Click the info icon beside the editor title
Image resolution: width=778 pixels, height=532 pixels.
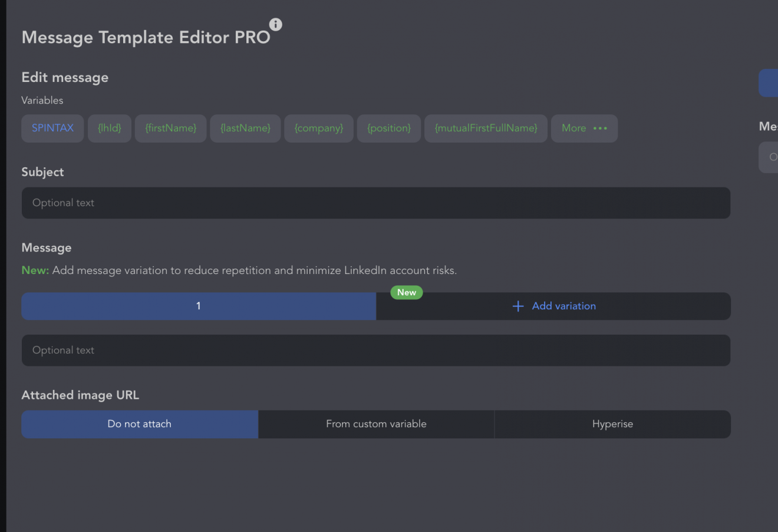(275, 24)
